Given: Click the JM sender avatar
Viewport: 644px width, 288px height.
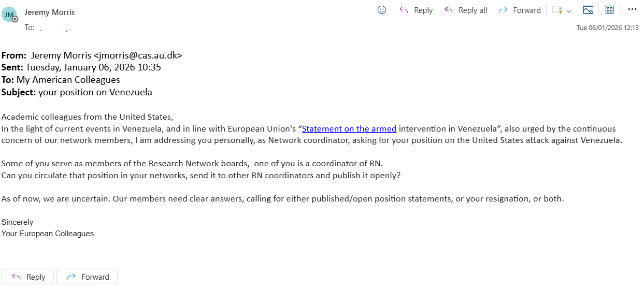Looking at the screenshot, I should [9, 15].
